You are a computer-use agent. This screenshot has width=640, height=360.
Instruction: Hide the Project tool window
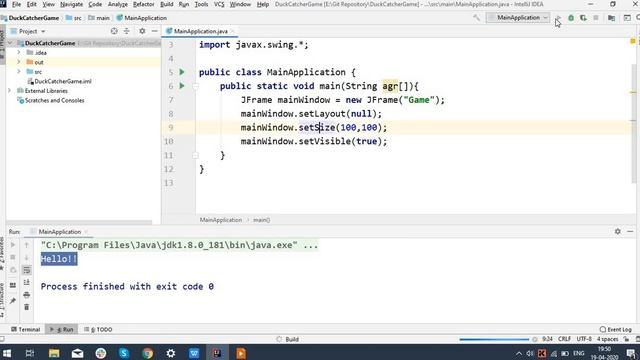coord(154,31)
